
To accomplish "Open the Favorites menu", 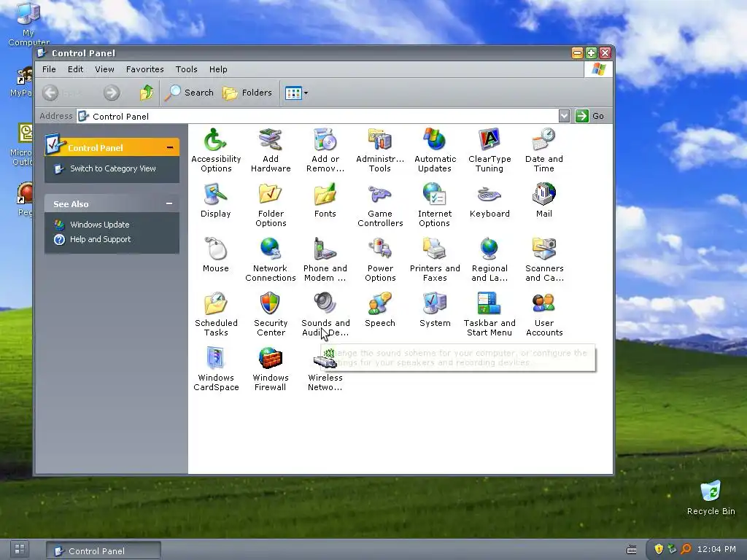I will pyautogui.click(x=145, y=69).
